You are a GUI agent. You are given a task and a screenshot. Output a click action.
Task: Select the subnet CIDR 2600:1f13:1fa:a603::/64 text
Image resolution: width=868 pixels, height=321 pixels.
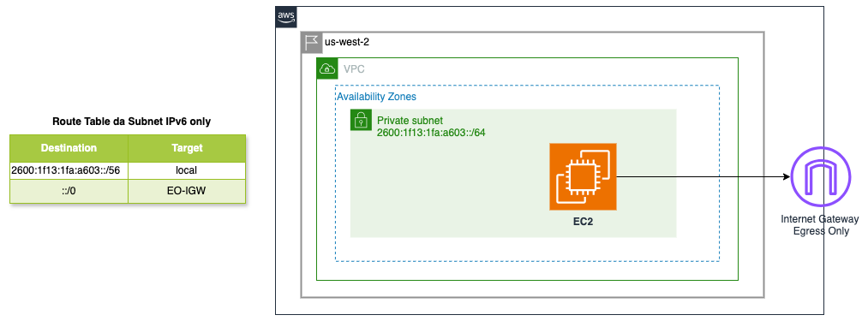pos(431,133)
